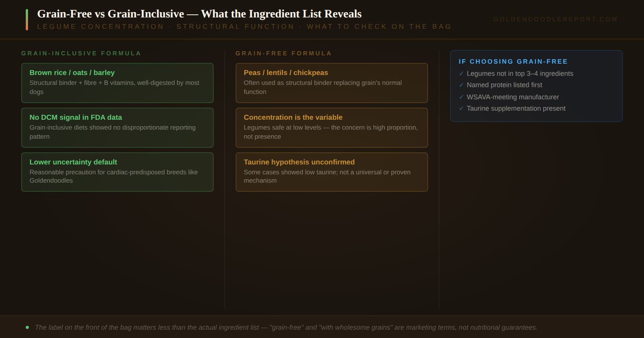This screenshot has height=338, width=644.
Task: Click the If Choosing Grain-Free heading
Action: 513,61
